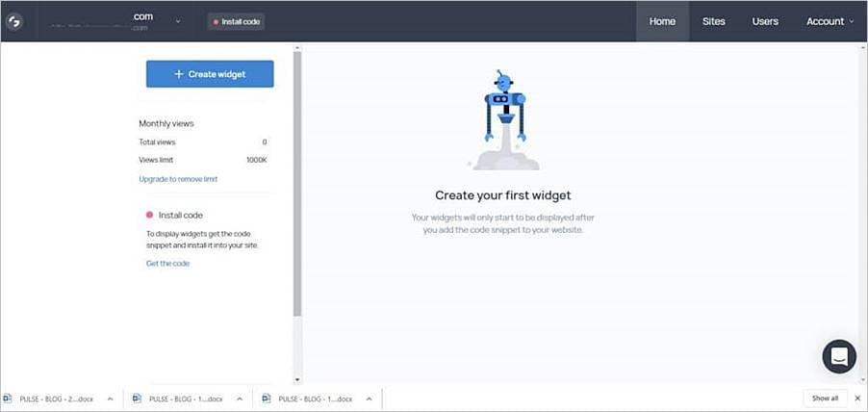
Task: Expand options chevron for middle PULSE BLOG download
Action: click(240, 399)
